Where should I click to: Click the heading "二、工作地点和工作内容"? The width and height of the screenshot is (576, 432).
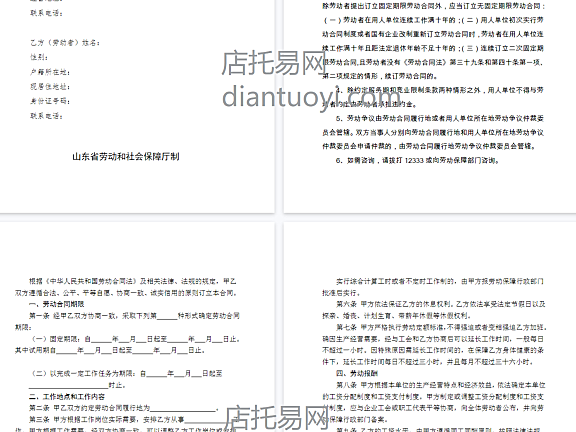(67, 397)
